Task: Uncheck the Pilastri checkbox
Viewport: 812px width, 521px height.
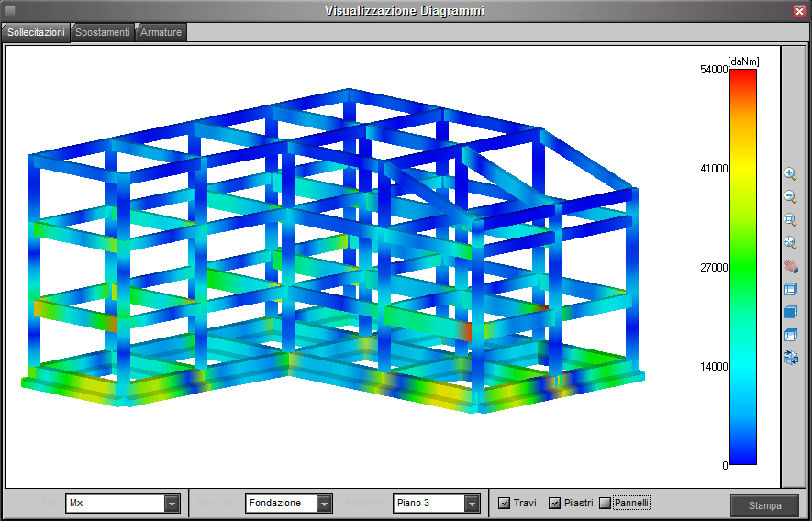Action: (554, 504)
